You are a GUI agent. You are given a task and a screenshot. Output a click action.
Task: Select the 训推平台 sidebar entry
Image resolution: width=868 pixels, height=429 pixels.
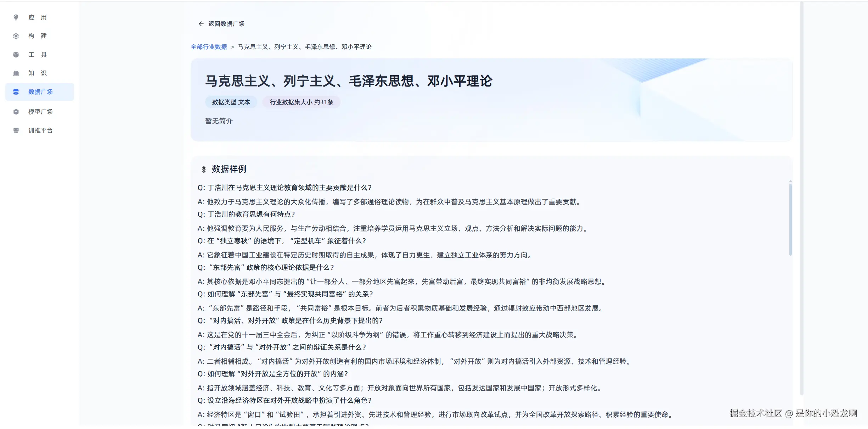point(40,130)
